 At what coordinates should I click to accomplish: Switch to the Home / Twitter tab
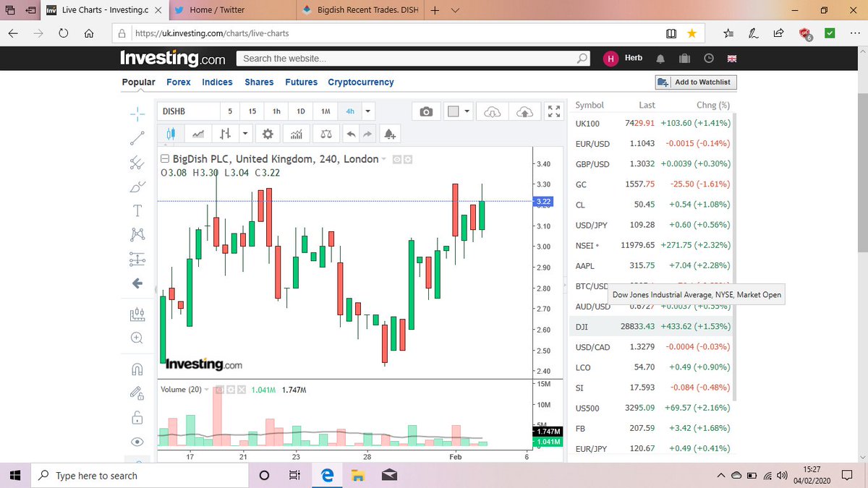point(233,10)
